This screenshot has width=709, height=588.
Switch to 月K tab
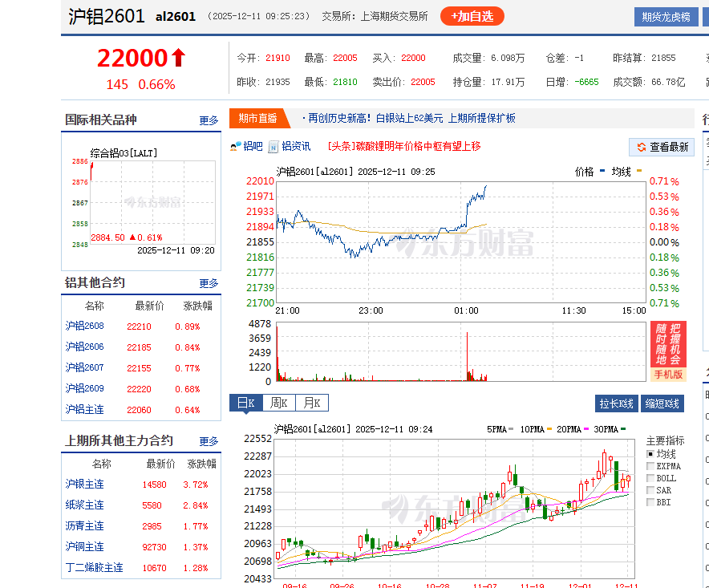(x=312, y=403)
